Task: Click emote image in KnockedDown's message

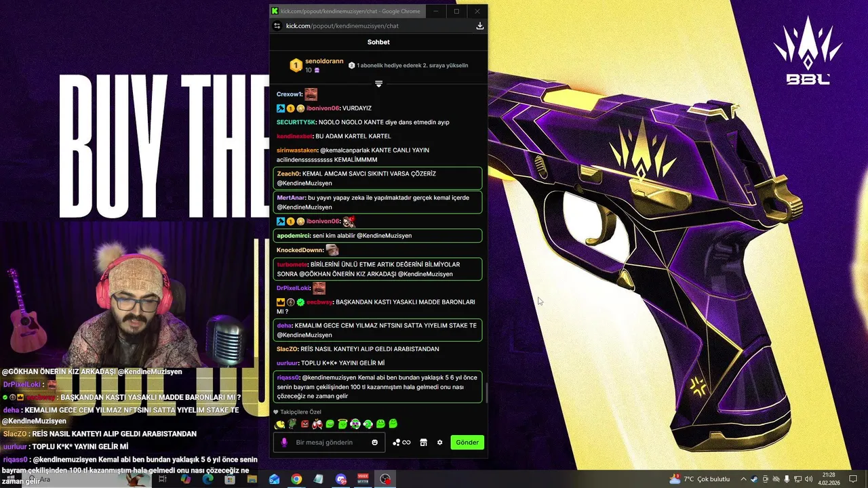Action: [x=332, y=250]
